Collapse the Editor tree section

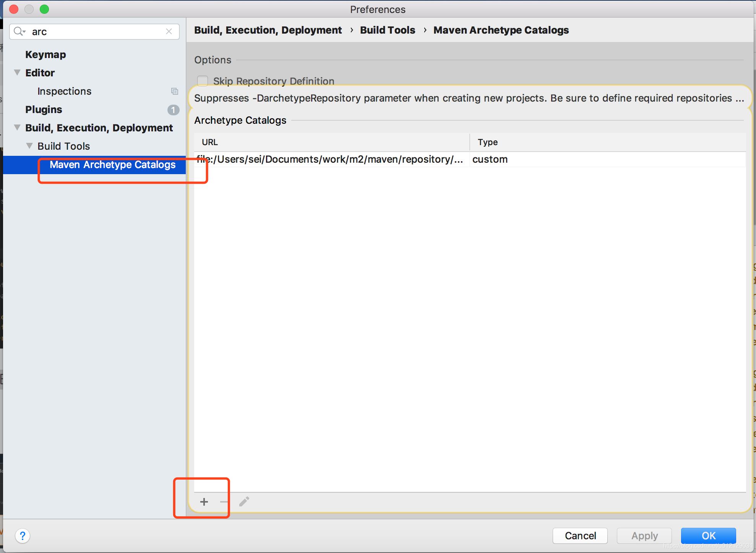pyautogui.click(x=17, y=73)
